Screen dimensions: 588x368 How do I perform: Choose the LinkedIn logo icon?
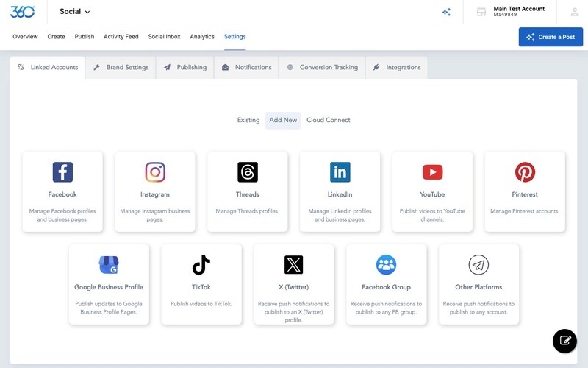tap(340, 172)
